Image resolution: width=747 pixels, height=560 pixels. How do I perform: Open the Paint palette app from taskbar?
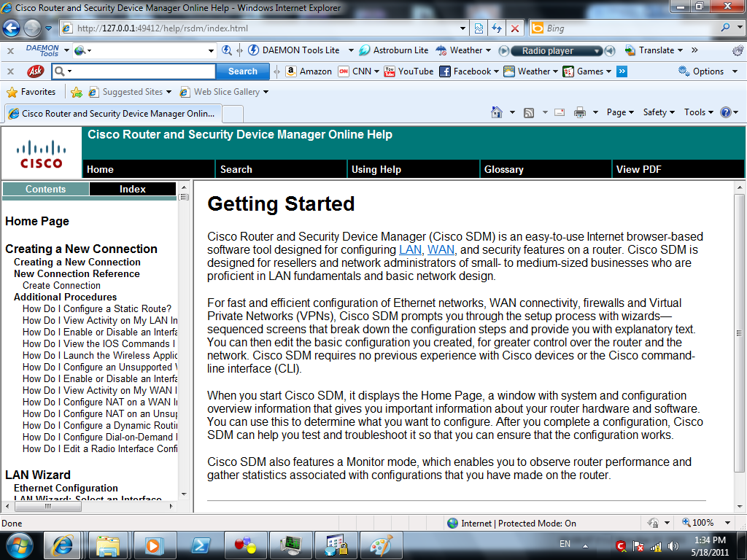[381, 545]
